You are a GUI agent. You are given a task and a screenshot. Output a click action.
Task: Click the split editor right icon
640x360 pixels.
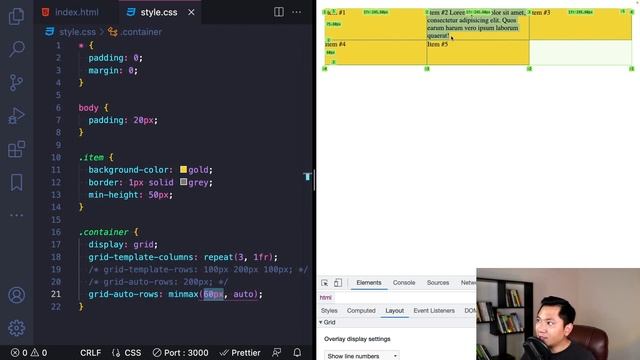point(279,12)
